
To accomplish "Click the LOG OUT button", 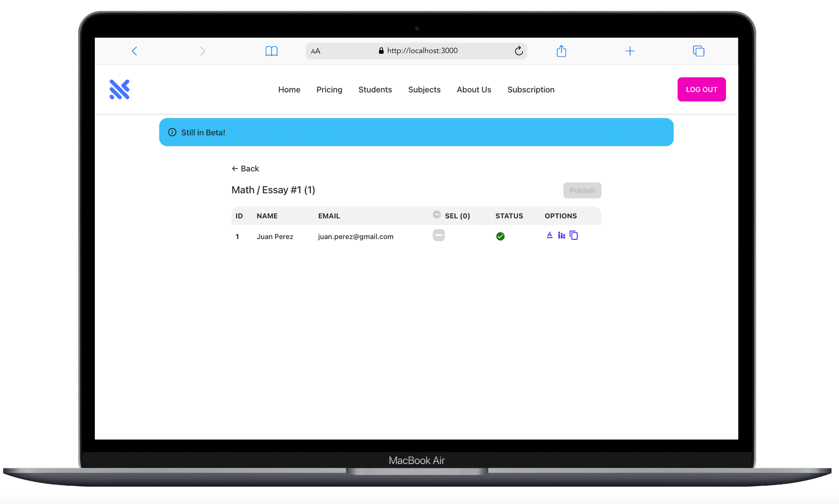I will pos(702,89).
